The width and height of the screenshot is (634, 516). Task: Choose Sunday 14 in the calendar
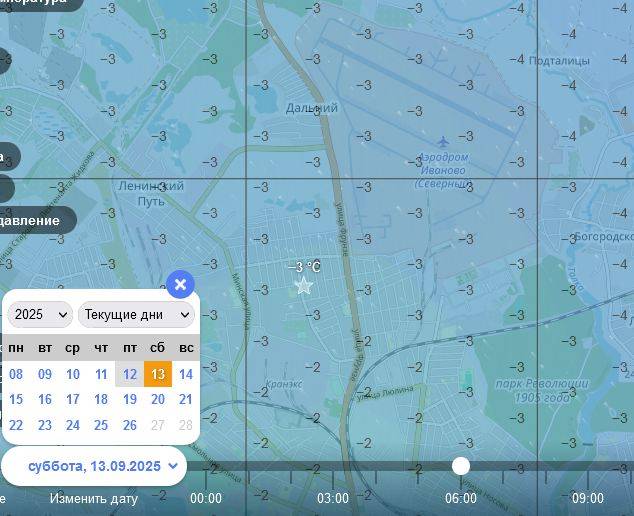click(186, 374)
